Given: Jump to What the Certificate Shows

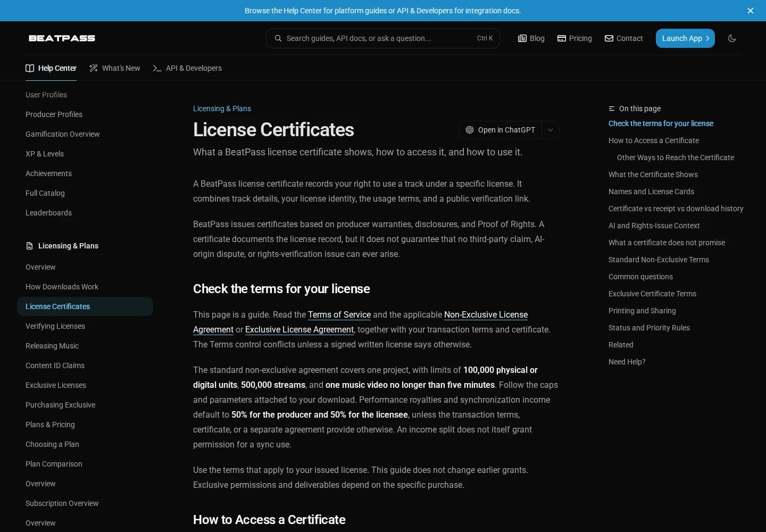Looking at the screenshot, I should point(653,174).
